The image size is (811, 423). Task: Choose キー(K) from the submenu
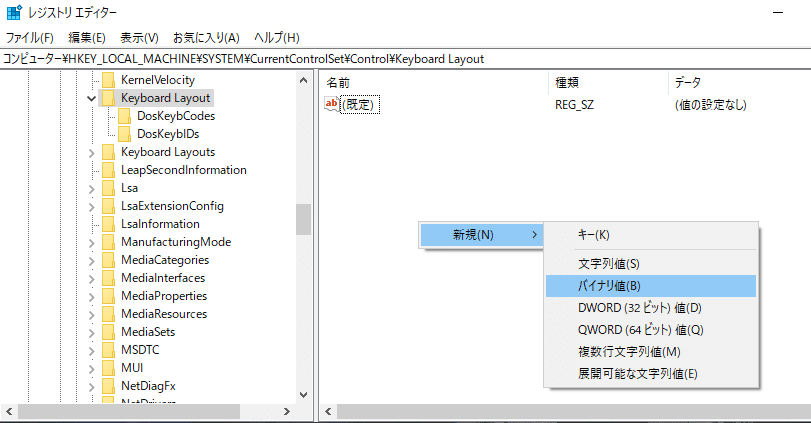pyautogui.click(x=651, y=235)
